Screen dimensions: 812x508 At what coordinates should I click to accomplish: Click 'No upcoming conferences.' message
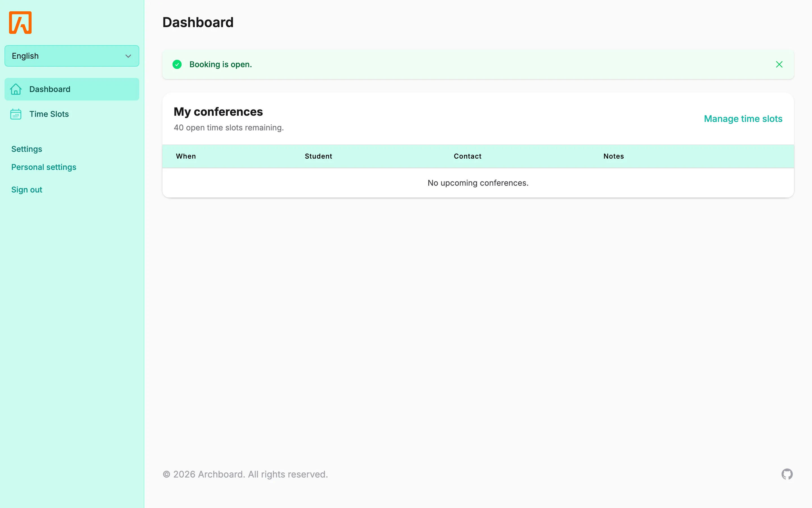pyautogui.click(x=478, y=183)
